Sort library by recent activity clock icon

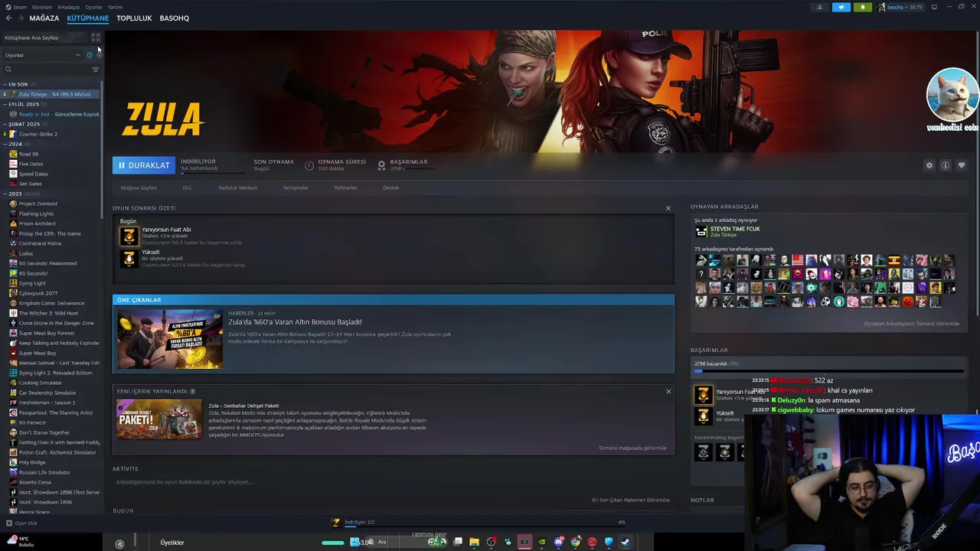point(90,55)
